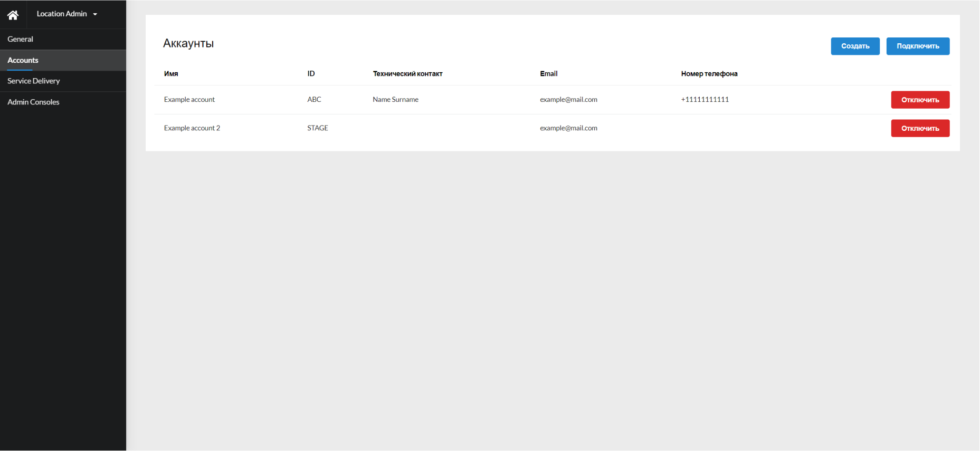Select the Example account name cell
Screen dimensions: 980x451
coord(189,100)
